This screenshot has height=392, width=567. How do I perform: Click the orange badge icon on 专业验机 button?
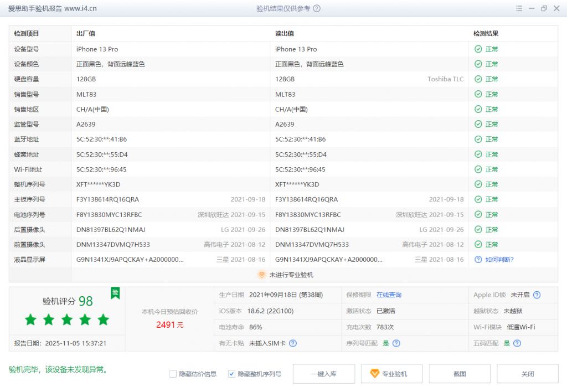point(373,374)
